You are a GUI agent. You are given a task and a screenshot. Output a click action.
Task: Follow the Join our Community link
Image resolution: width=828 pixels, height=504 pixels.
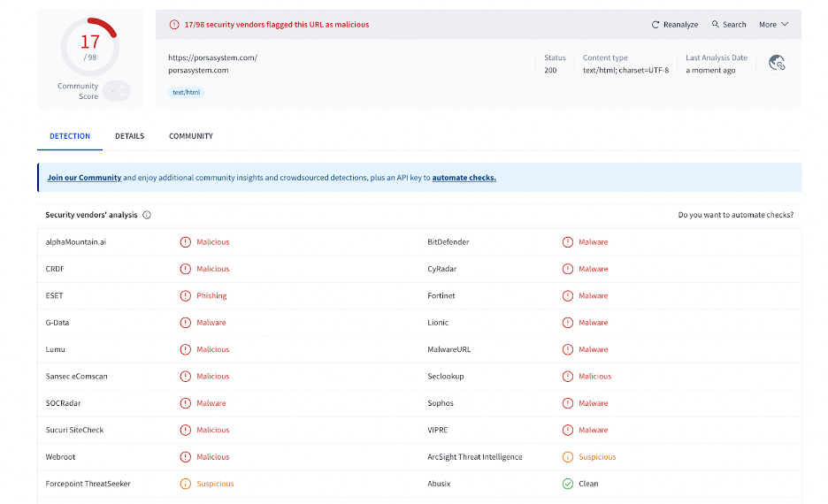(84, 178)
